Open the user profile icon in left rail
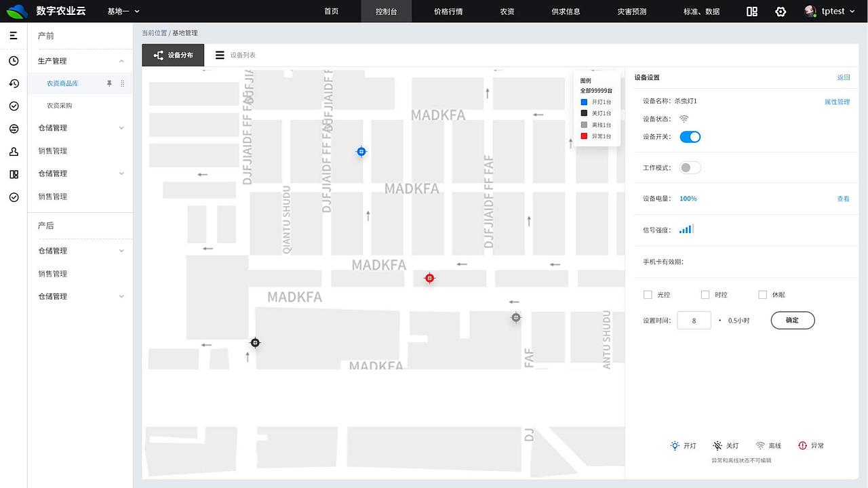Image resolution: width=868 pixels, height=488 pixels. 14,152
